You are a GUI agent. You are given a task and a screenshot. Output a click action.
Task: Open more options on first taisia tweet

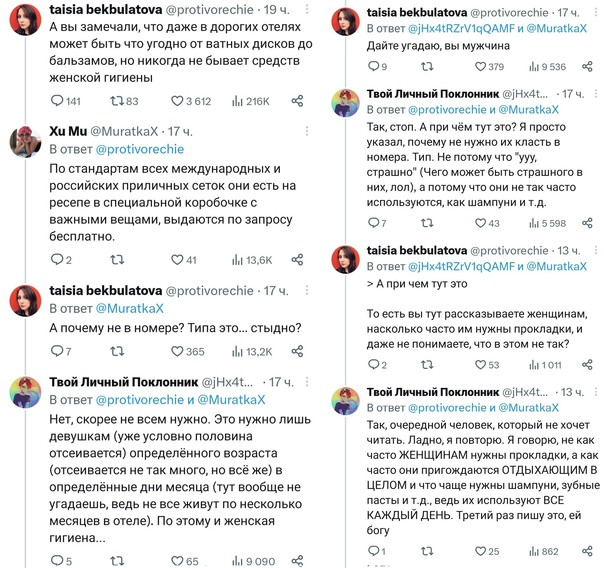307,9
